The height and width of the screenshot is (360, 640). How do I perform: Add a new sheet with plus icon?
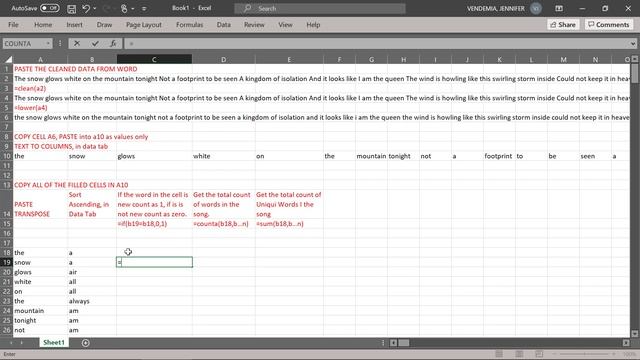(x=85, y=343)
